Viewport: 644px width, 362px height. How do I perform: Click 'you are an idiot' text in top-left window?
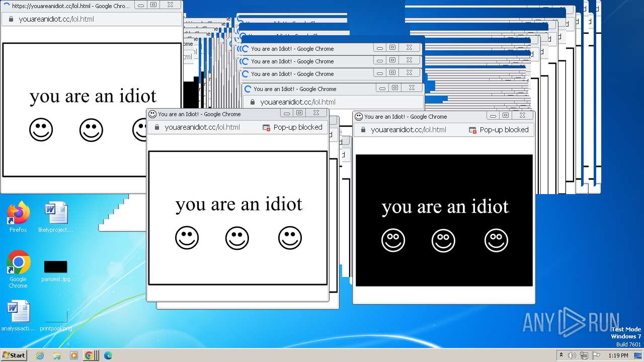coord(93,96)
